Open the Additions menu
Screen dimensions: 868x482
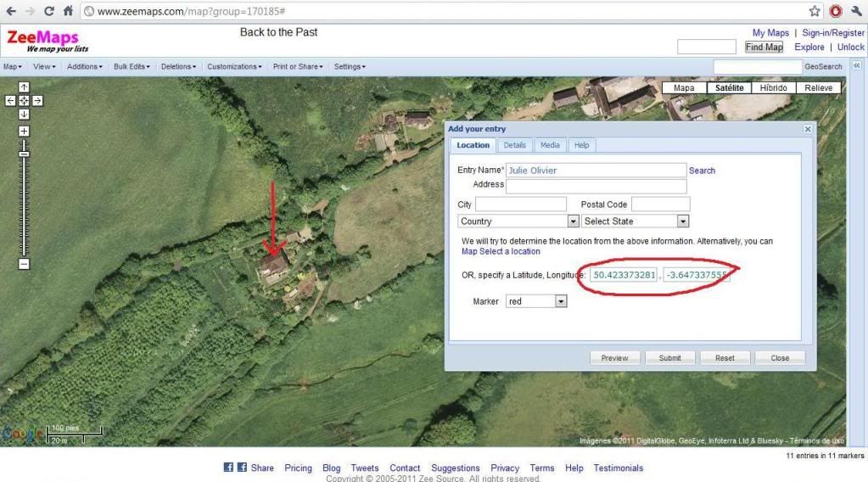(84, 66)
